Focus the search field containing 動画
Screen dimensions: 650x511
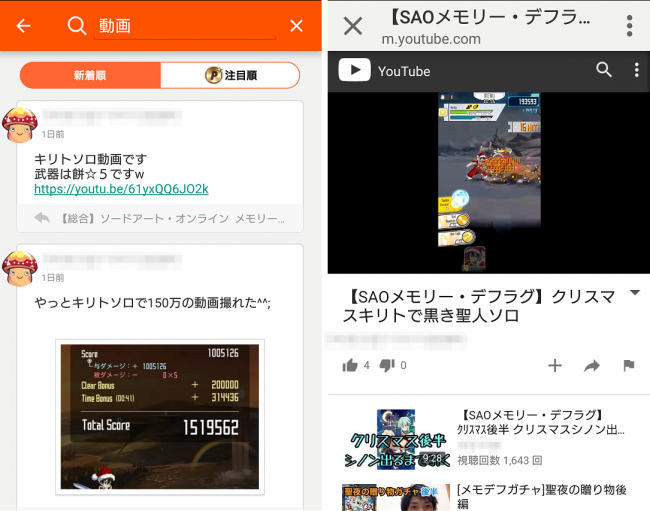tap(185, 26)
